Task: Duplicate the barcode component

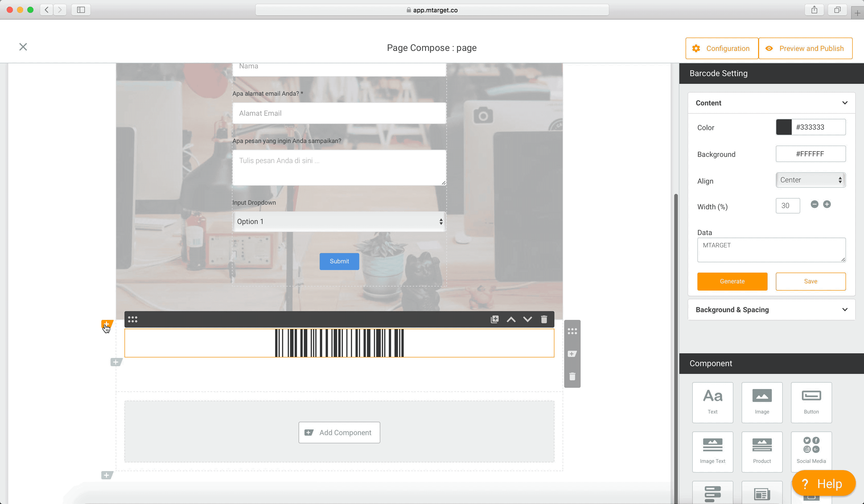Action: 494,319
